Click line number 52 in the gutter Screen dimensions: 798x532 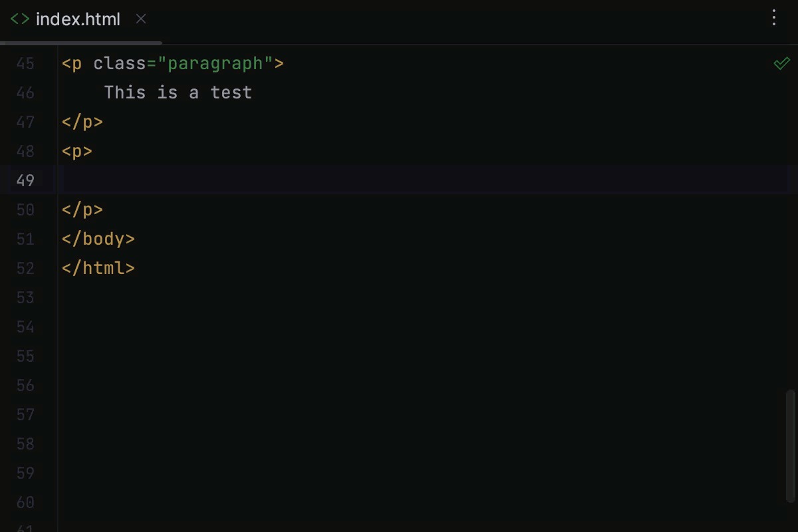point(25,268)
